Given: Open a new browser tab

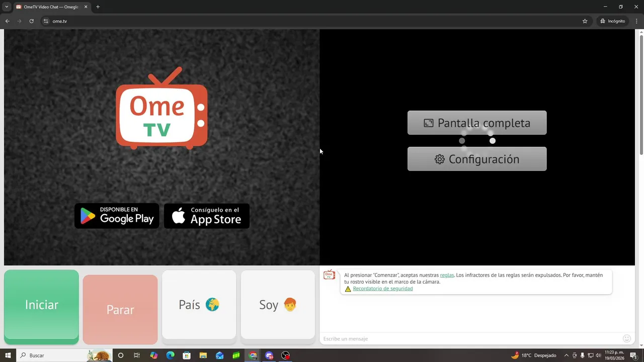Looking at the screenshot, I should [98, 7].
